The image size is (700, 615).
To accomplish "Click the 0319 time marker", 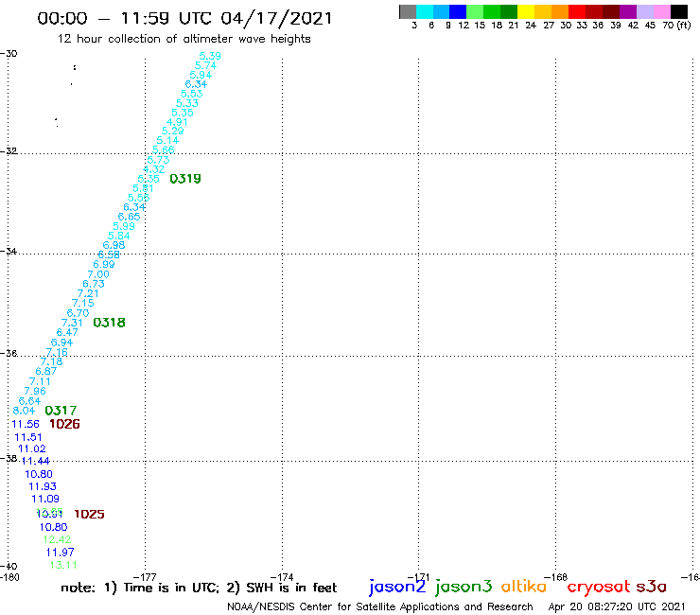I will [185, 179].
